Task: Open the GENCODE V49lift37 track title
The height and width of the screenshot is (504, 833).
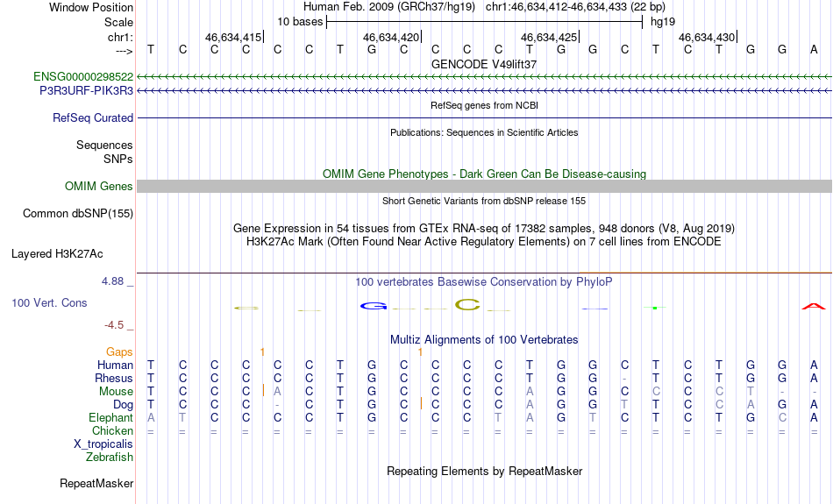Action: point(484,64)
